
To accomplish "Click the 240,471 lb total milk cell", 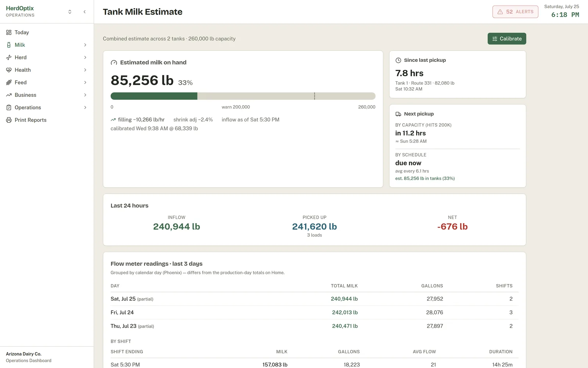I will (x=345, y=326).
